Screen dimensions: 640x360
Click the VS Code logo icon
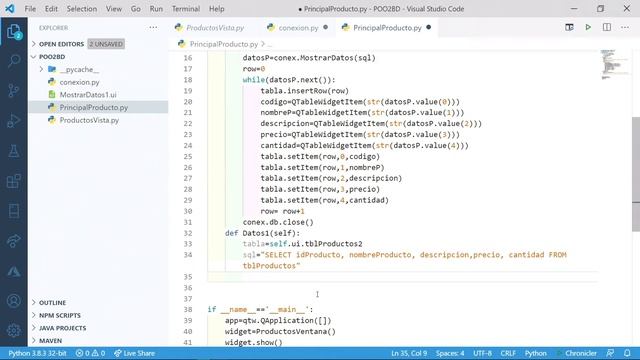point(10,9)
